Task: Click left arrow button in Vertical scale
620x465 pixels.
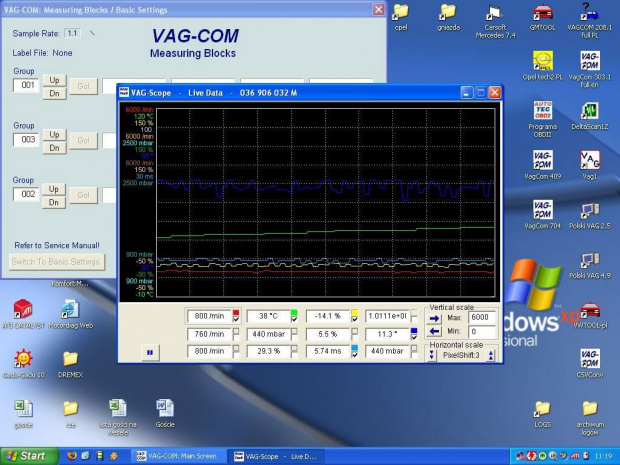Action: (434, 331)
